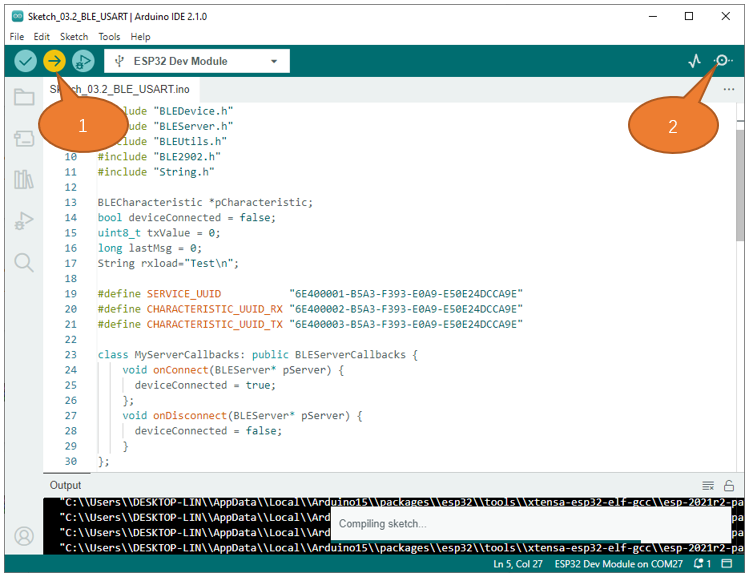750x578 pixels.
Task: Click the Upload arrow button
Action: coord(55,61)
